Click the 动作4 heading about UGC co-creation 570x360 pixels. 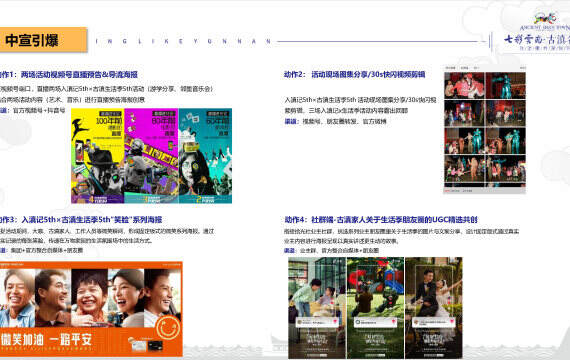tap(381, 220)
